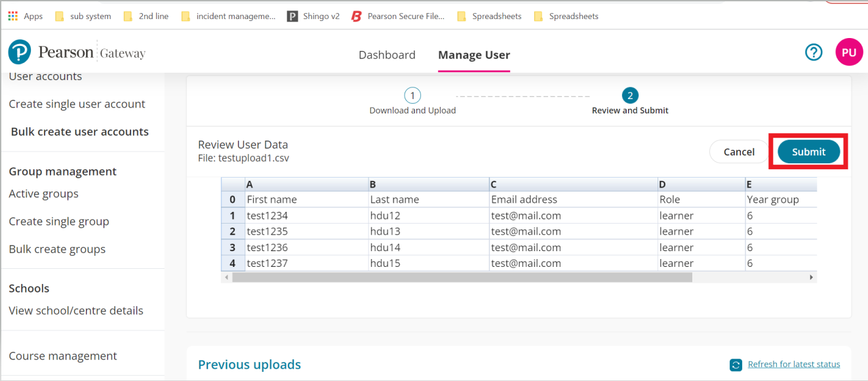Open View school/centre details
The width and height of the screenshot is (868, 381).
click(75, 311)
